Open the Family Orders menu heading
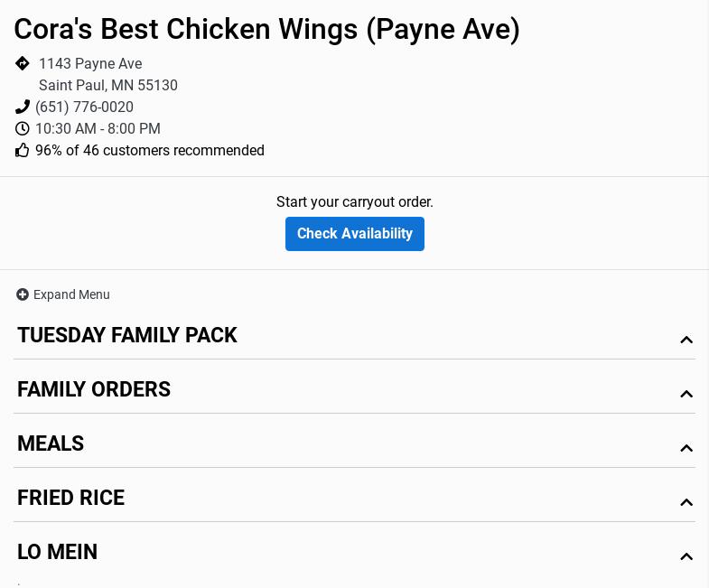709x588 pixels. click(x=94, y=389)
